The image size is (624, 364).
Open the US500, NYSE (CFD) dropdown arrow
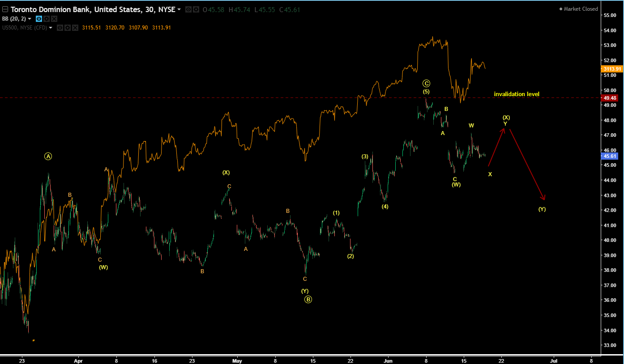[x=51, y=28]
